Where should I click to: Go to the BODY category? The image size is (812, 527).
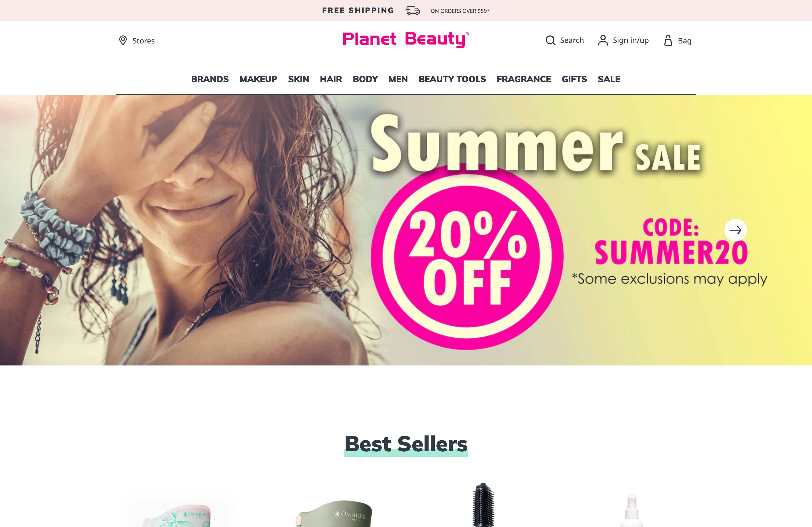click(x=365, y=79)
